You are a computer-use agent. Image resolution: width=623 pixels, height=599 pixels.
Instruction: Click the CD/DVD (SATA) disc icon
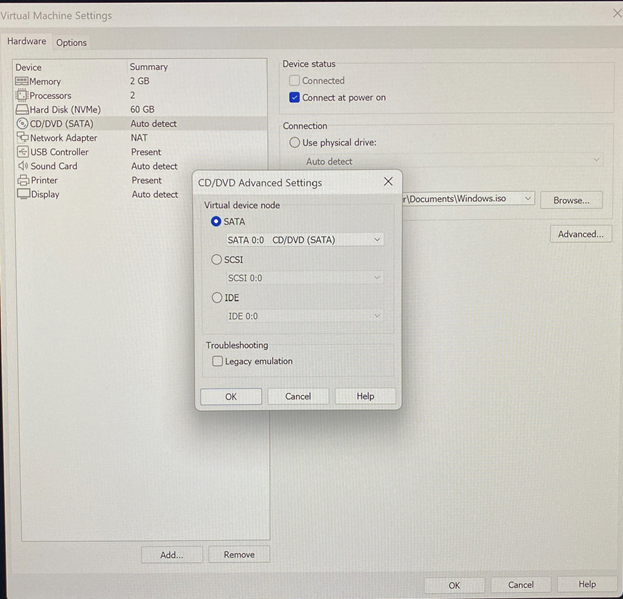[22, 124]
